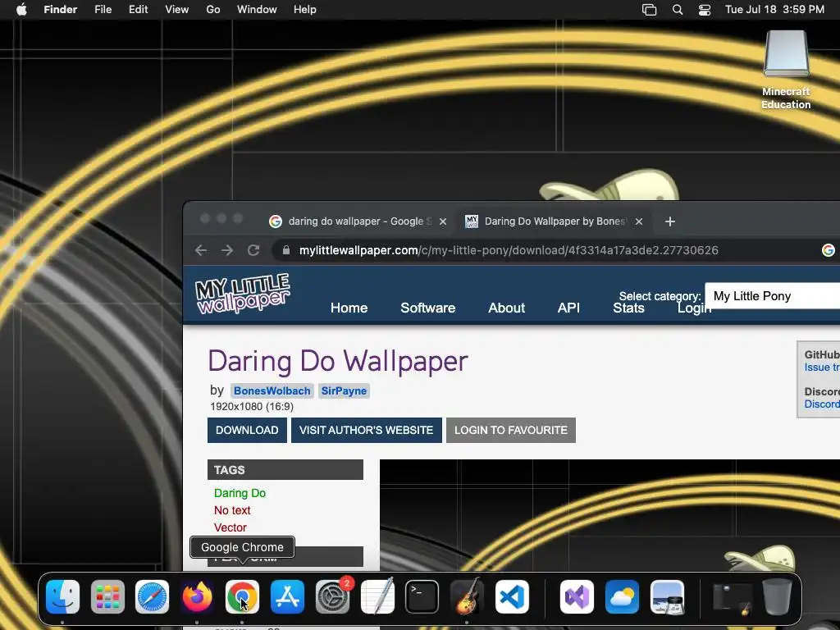Close the daring do wallpaper Google tab
840x630 pixels.
pos(442,221)
